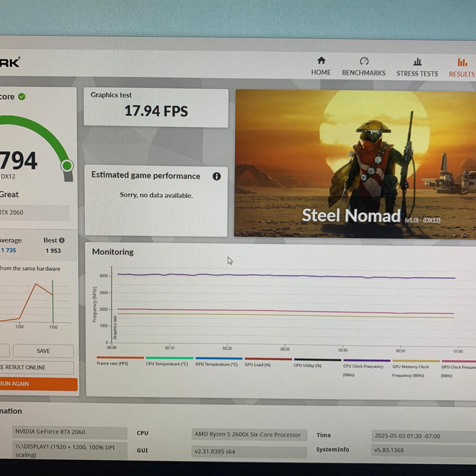Click the Steel Nomad benchmark image
Image resolution: width=476 pixels, height=476 pixels.
click(355, 164)
